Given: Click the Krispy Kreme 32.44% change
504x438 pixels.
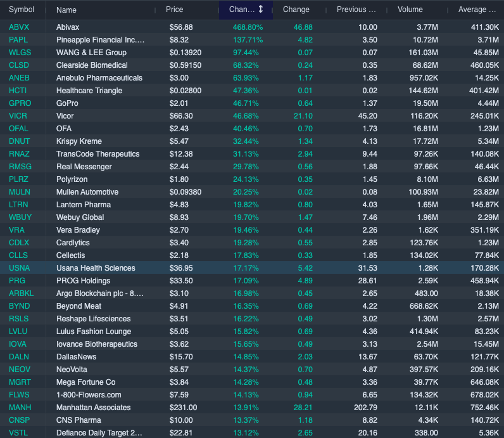Looking at the screenshot, I should tap(246, 141).
